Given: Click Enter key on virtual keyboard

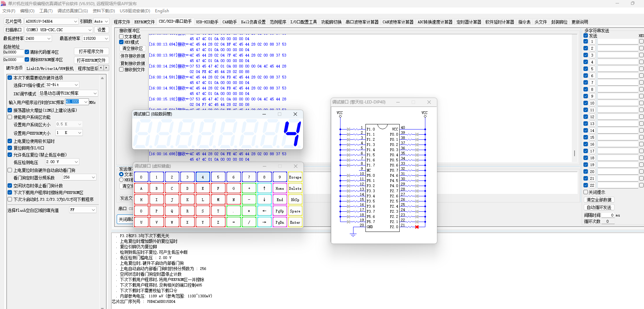Looking at the screenshot, I should [295, 222].
